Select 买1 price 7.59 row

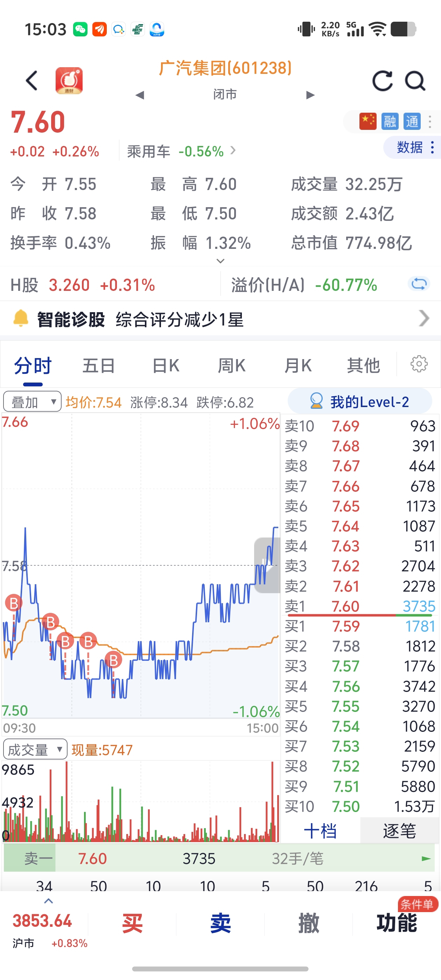[x=359, y=626]
